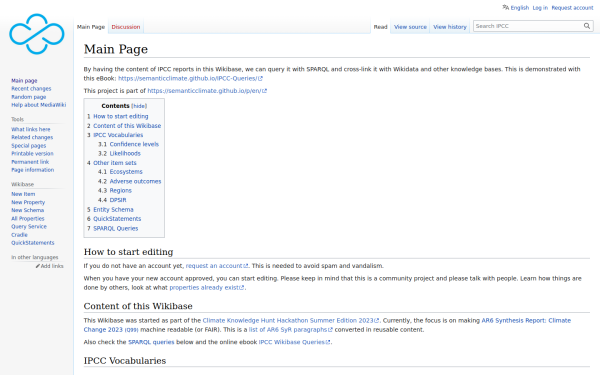Open properties already exist link
Viewport: 600px width, 375px height.
[x=207, y=287]
